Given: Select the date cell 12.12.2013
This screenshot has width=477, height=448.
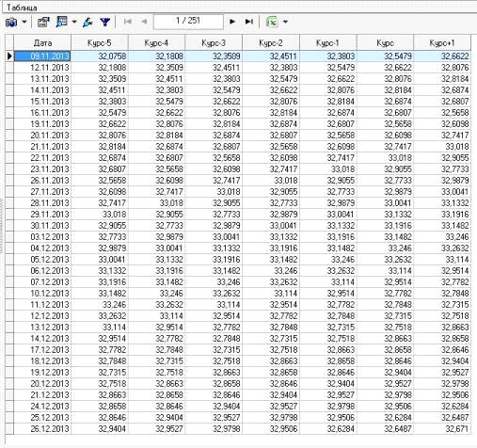Looking at the screenshot, I should pos(42,316).
